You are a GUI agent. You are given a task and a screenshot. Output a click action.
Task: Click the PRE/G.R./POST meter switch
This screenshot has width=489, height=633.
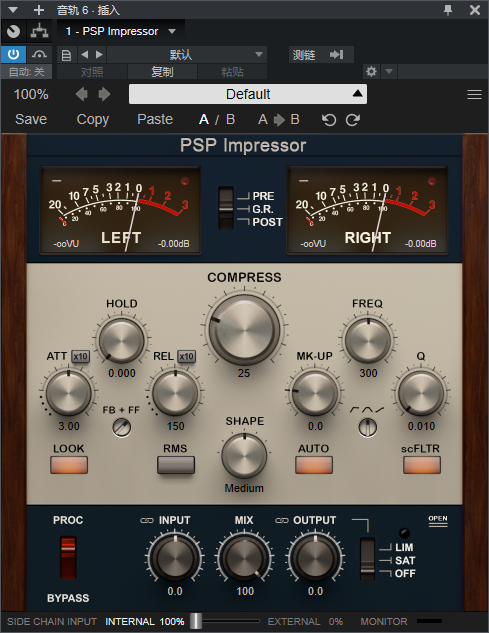click(226, 208)
